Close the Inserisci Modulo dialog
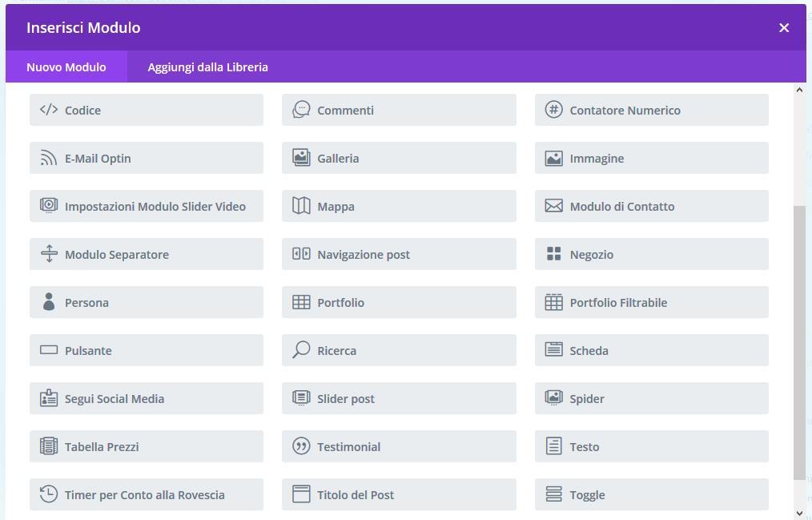812x520 pixels. pos(784,28)
